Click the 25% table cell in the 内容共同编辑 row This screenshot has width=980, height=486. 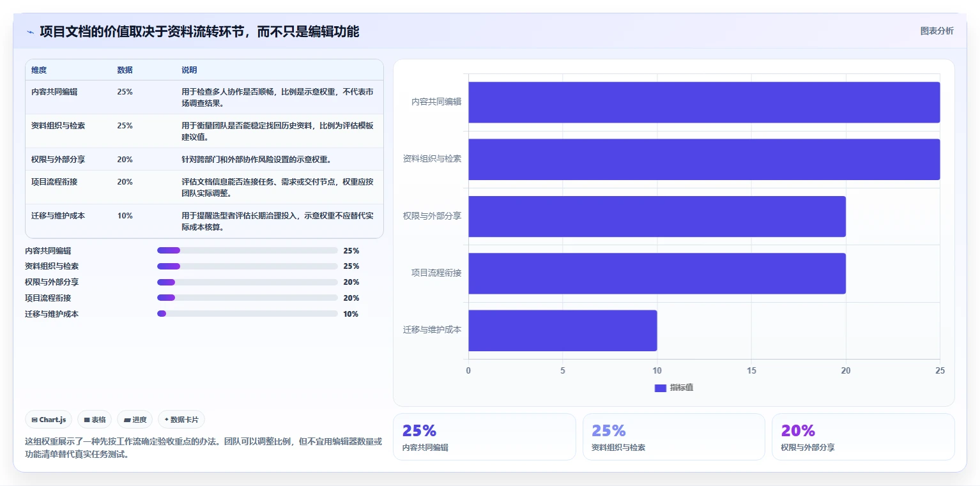[125, 92]
